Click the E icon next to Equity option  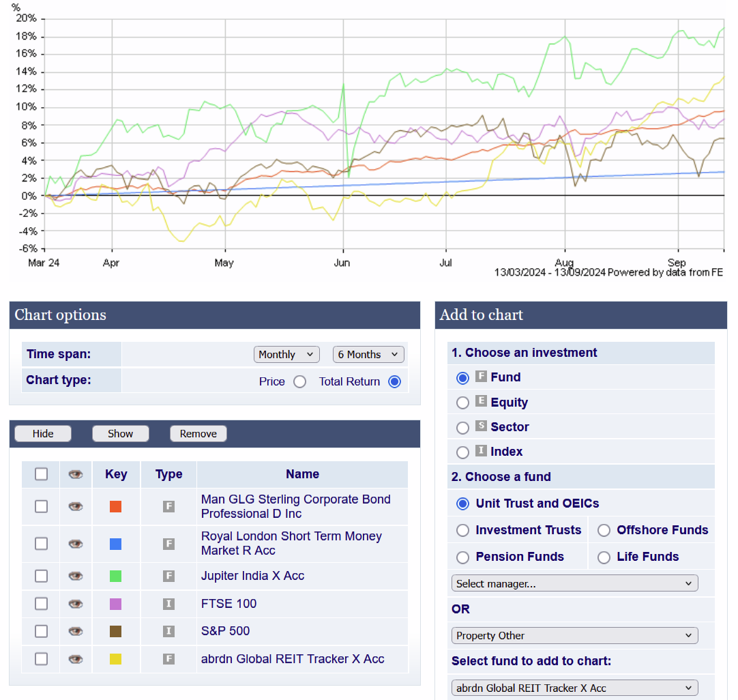pos(481,401)
